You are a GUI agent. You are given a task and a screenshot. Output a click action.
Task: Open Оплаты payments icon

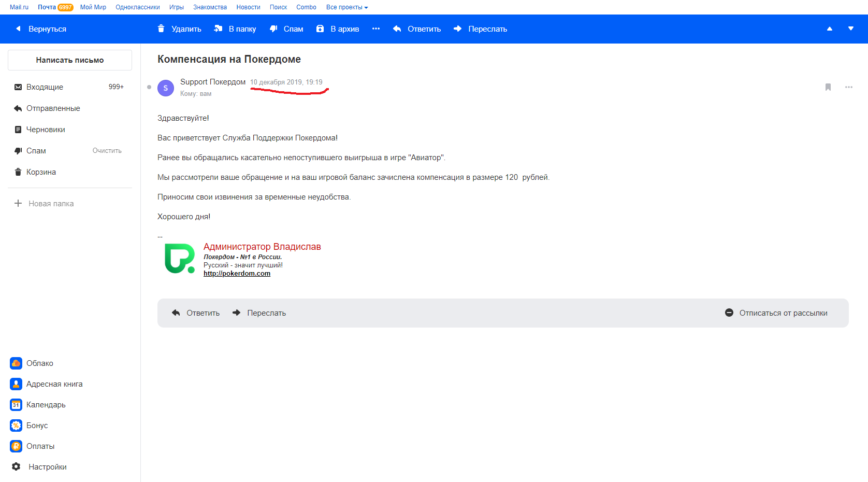coord(16,446)
